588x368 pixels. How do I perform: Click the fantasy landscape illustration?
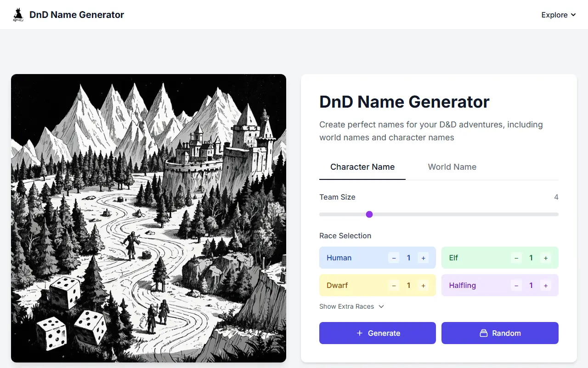148,218
